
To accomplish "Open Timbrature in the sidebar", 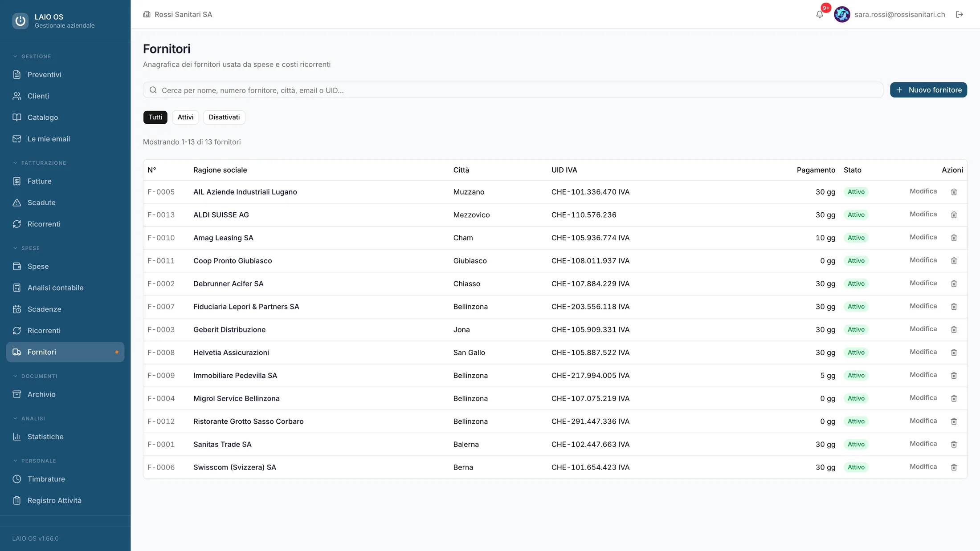I will (x=65, y=479).
